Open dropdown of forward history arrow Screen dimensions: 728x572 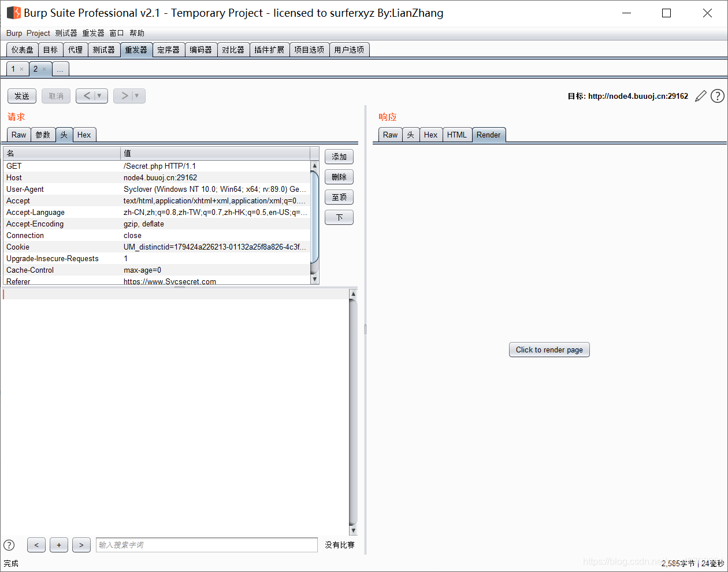(138, 96)
